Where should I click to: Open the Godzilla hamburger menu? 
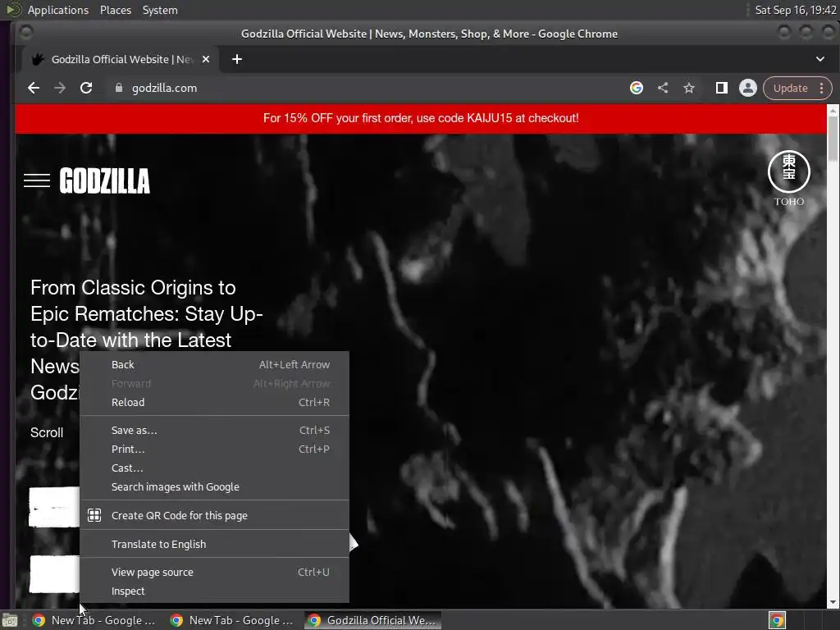tap(37, 180)
